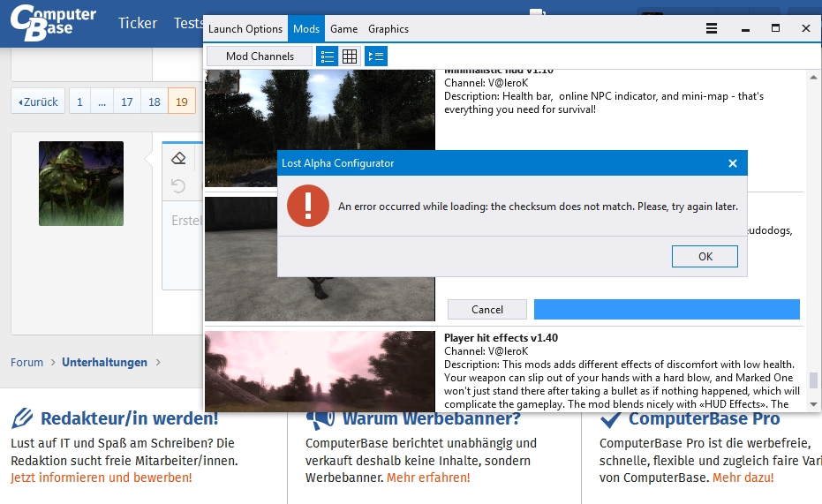Click the Player hit effects pink screenshot

tap(320, 372)
